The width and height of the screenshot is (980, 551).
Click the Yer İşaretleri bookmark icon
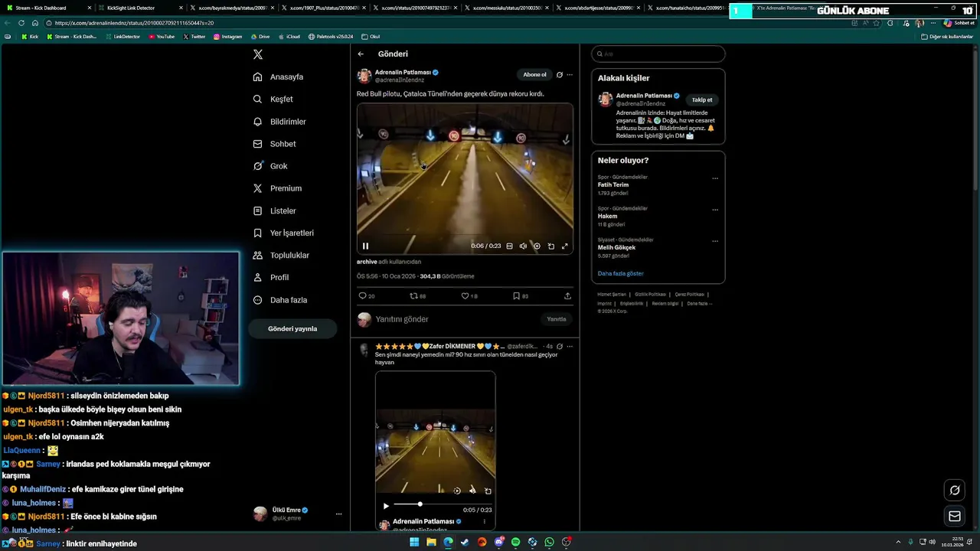click(x=257, y=233)
